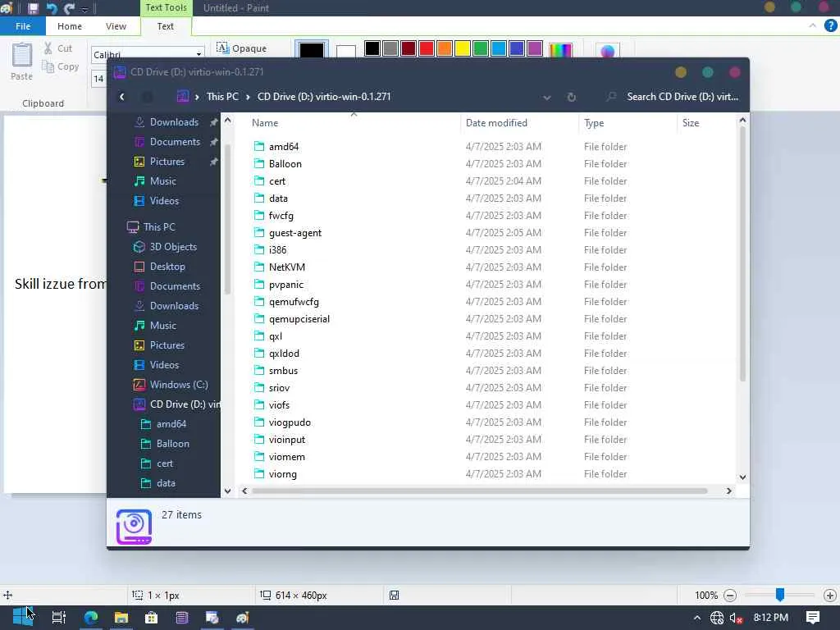Click the Paint help question mark icon
Screen dimensions: 840x630
pyautogui.click(x=830, y=25)
